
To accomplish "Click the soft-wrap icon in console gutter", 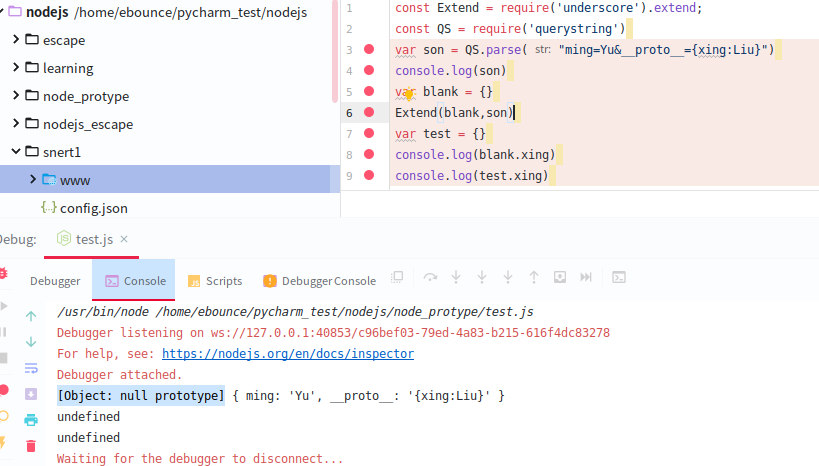I will (31, 367).
